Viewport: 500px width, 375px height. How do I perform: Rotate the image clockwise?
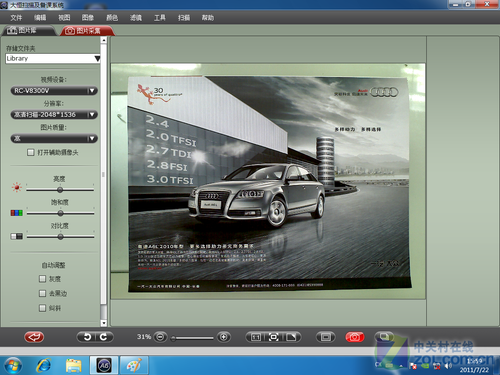[x=104, y=337]
